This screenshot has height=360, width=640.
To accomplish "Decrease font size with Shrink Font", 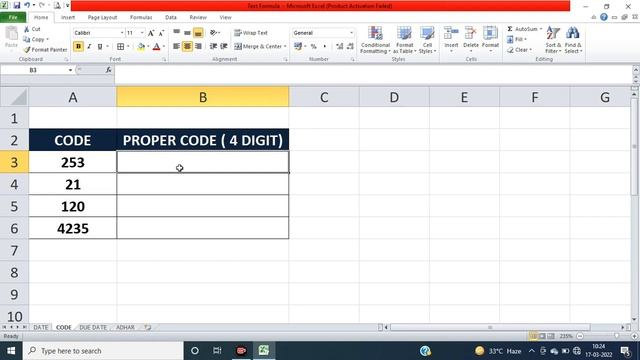I will 161,33.
